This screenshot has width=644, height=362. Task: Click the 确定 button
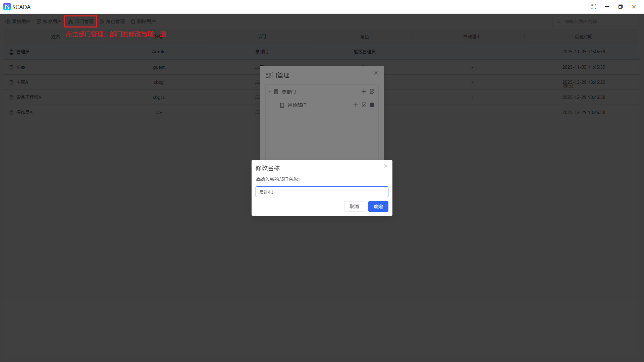coord(378,206)
